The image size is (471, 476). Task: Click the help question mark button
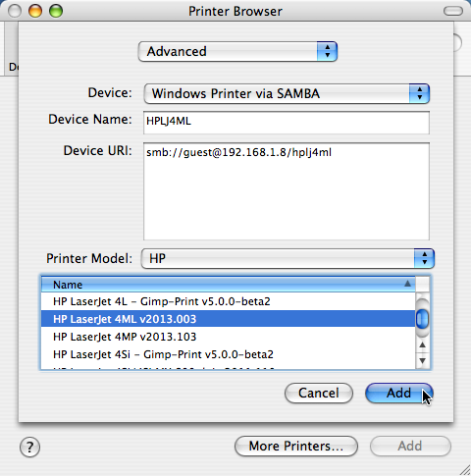(x=29, y=447)
